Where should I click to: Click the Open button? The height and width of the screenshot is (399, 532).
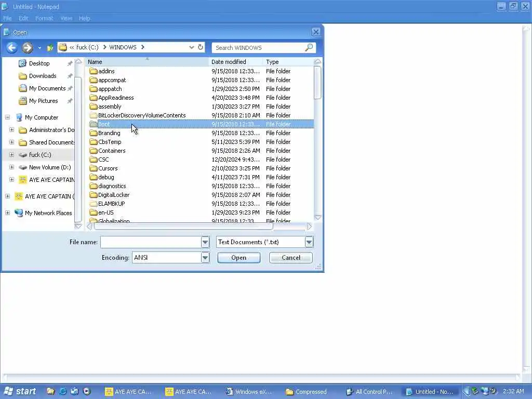click(239, 258)
